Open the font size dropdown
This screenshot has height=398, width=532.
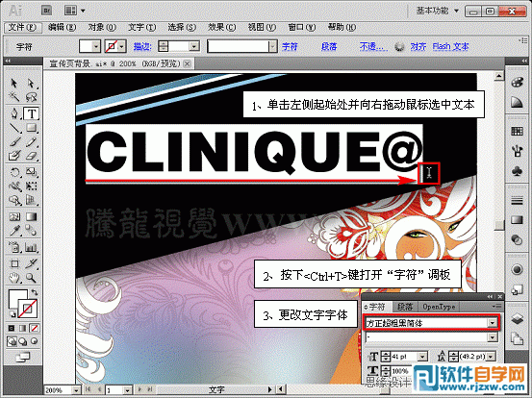coord(422,357)
